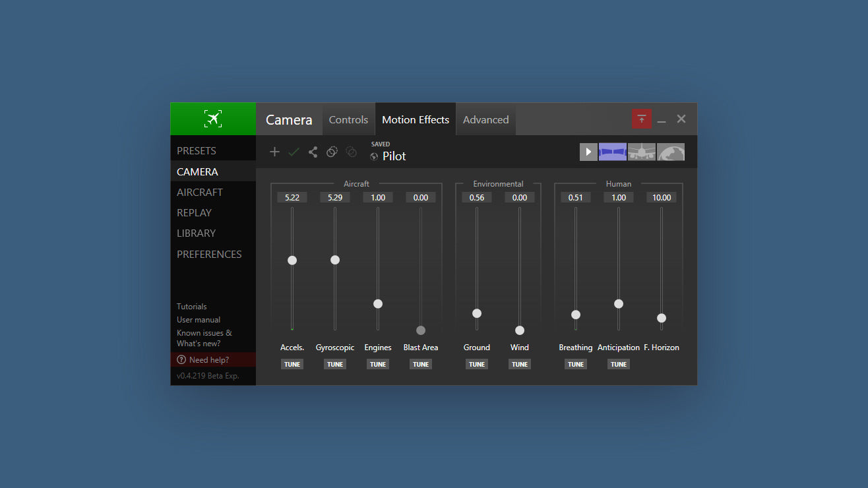The height and width of the screenshot is (488, 868).
Task: Switch to the Controls tab
Action: tap(348, 120)
